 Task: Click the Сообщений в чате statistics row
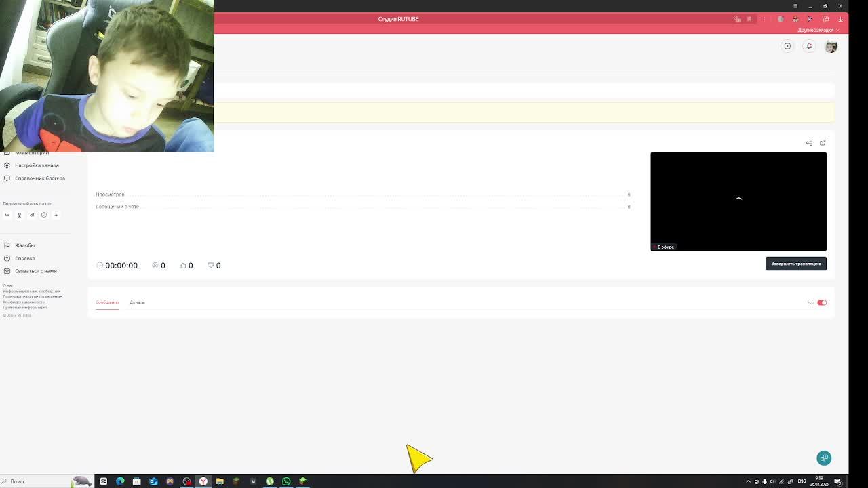click(363, 207)
